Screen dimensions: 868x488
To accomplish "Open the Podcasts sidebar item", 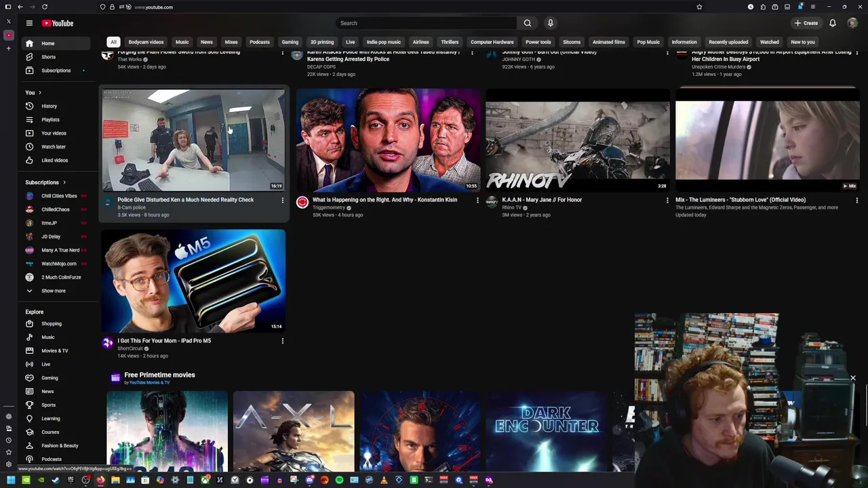I will [x=54, y=459].
